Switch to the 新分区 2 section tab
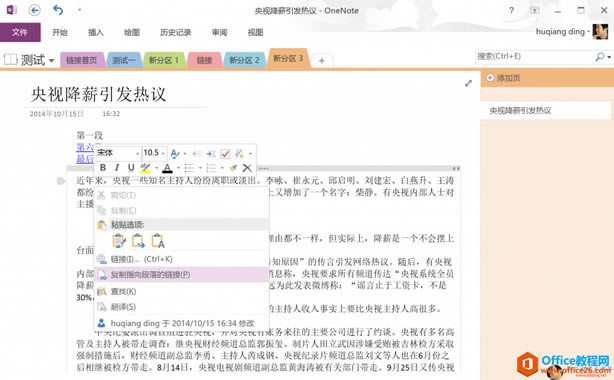 pos(244,60)
